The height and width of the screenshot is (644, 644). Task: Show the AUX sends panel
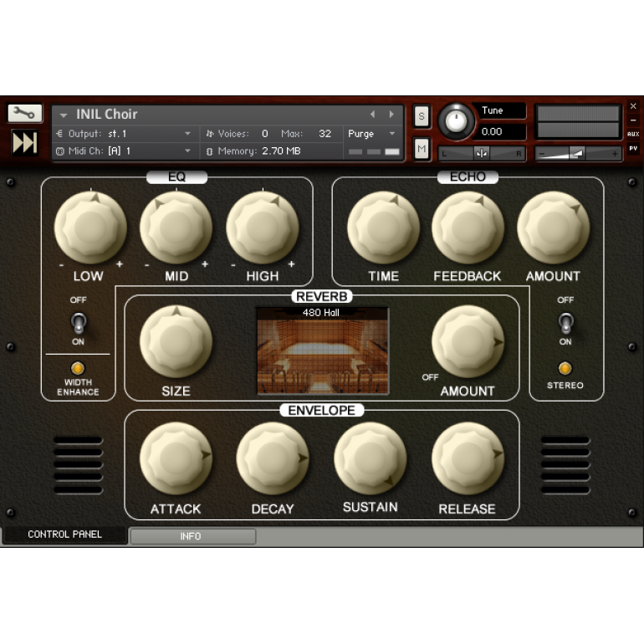click(633, 134)
